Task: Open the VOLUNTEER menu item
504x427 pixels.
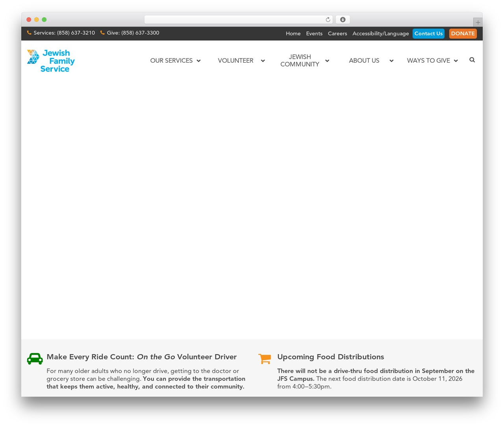Action: click(235, 61)
